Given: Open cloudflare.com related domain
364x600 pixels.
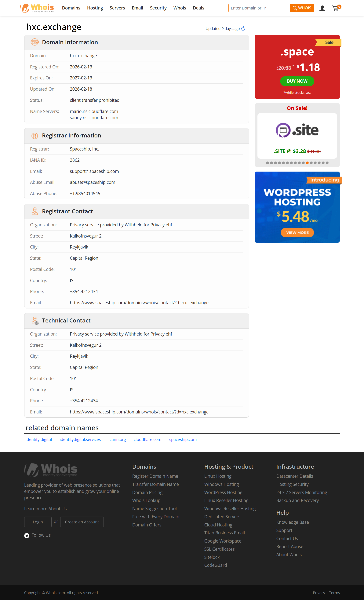Looking at the screenshot, I should click(147, 440).
